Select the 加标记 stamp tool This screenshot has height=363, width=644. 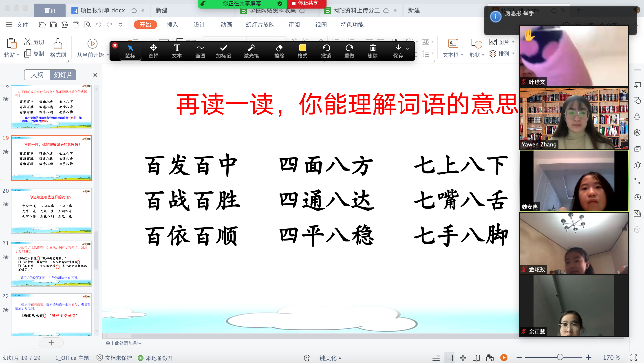(x=223, y=51)
